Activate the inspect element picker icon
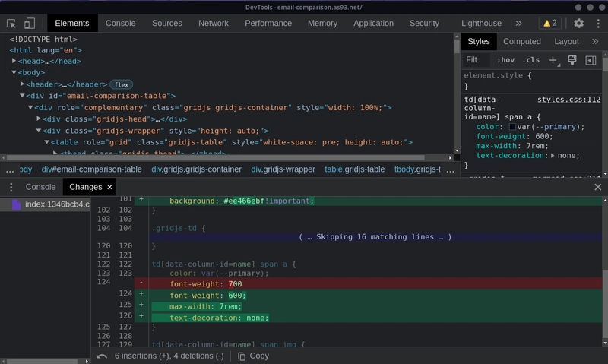Image resolution: width=608 pixels, height=364 pixels. click(11, 24)
